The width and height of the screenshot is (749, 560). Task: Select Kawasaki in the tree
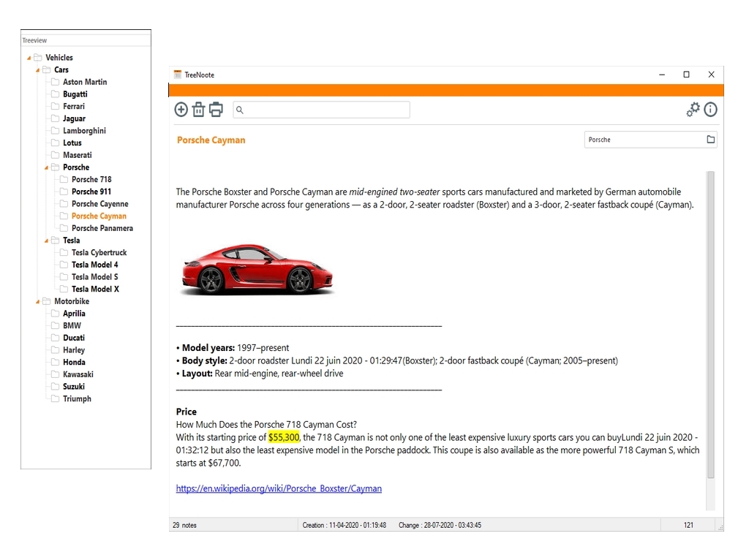(x=78, y=374)
